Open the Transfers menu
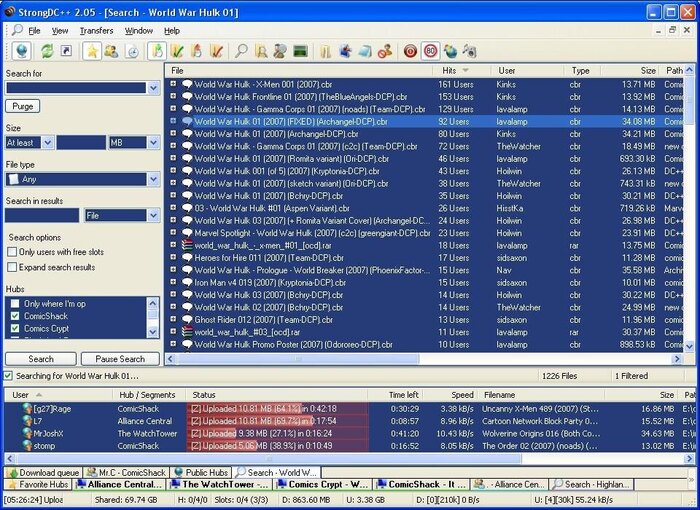Image resolution: width=700 pixels, height=510 pixels. pos(96,31)
